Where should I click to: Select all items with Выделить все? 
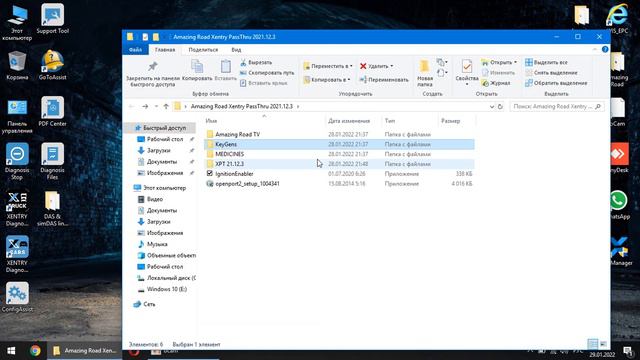click(x=546, y=62)
